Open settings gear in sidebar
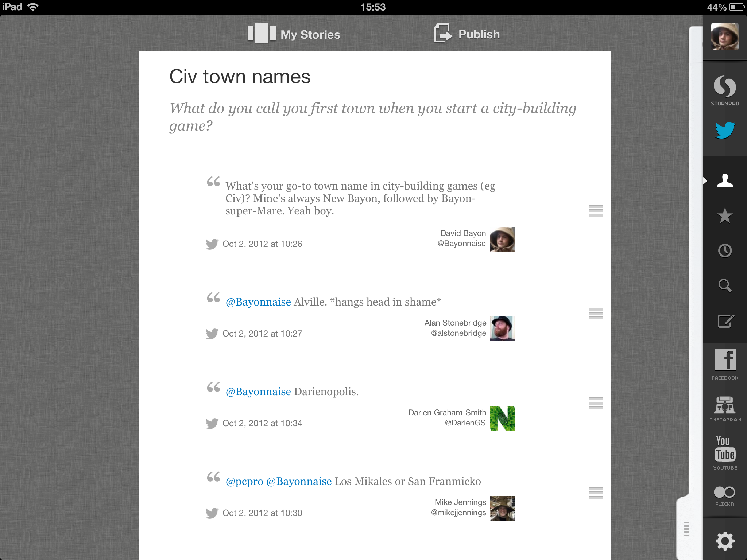 click(x=724, y=541)
